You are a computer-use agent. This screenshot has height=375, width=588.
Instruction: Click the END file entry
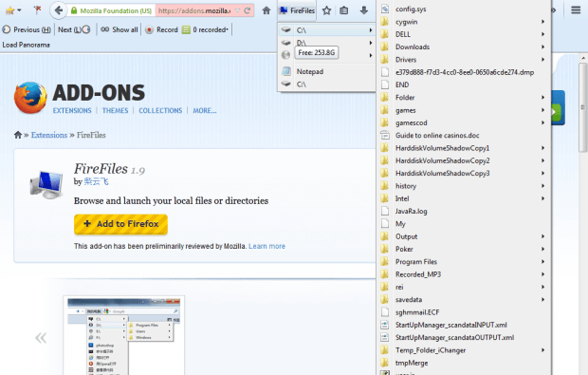(x=464, y=84)
